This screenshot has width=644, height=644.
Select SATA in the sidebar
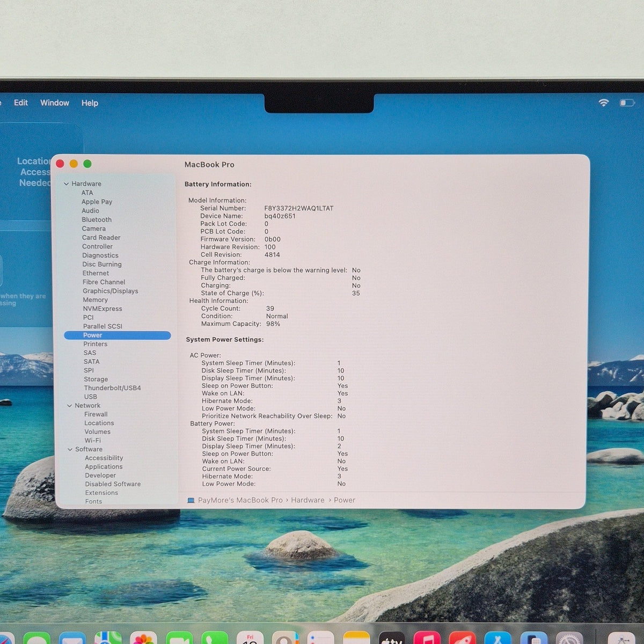click(x=91, y=362)
